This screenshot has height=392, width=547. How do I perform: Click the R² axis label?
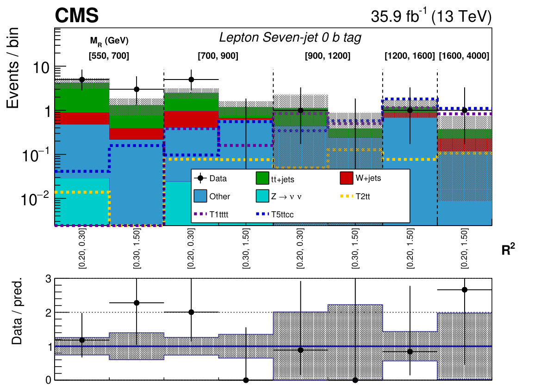coord(508,250)
